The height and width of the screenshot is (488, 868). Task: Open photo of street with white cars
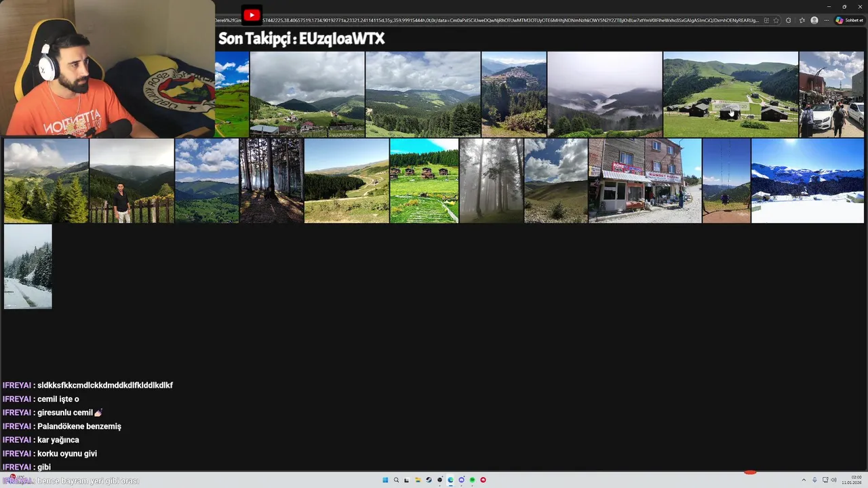[x=831, y=94]
